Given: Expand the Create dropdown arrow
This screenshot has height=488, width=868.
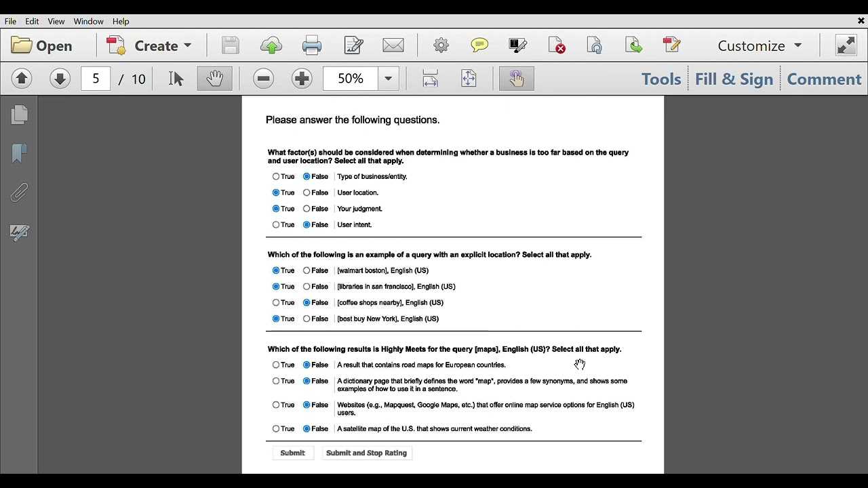Looking at the screenshot, I should (188, 45).
